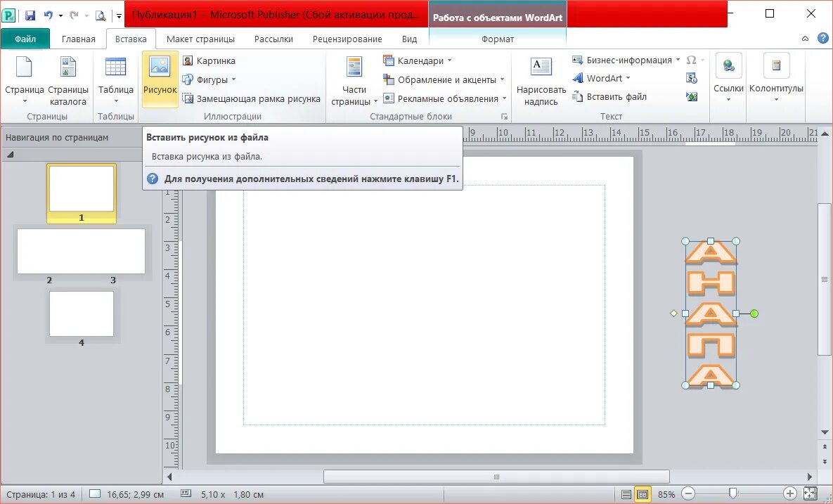This screenshot has height=504, width=833.
Task: Open Части страницы gallery
Action: click(x=354, y=79)
